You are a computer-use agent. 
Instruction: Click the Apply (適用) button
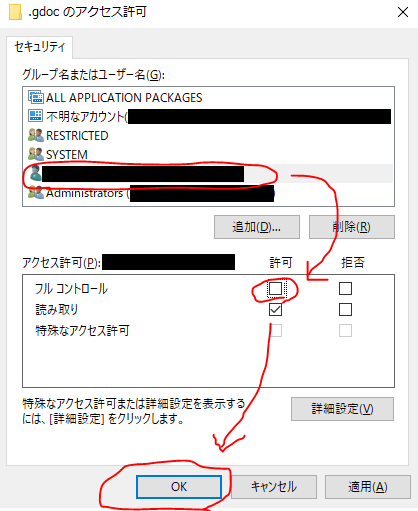[368, 487]
